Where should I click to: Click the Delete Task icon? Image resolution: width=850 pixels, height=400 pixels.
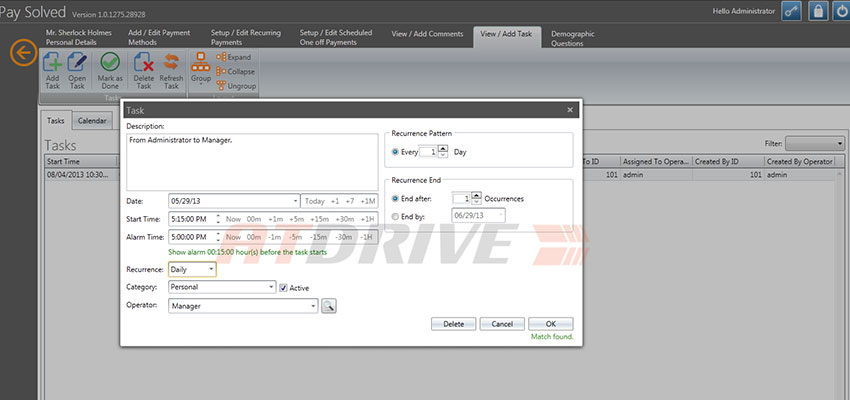point(144,70)
